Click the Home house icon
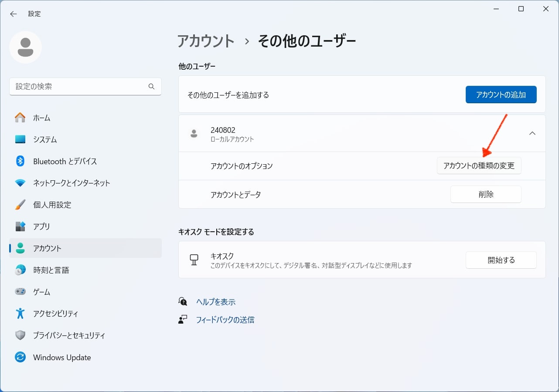The image size is (559, 392). click(20, 118)
